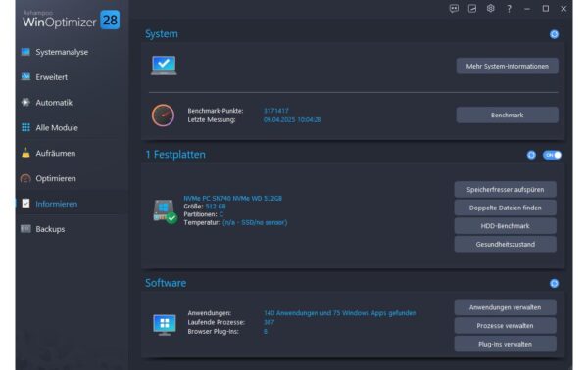
Task: Click Plug-ins verwalten
Action: 505,344
